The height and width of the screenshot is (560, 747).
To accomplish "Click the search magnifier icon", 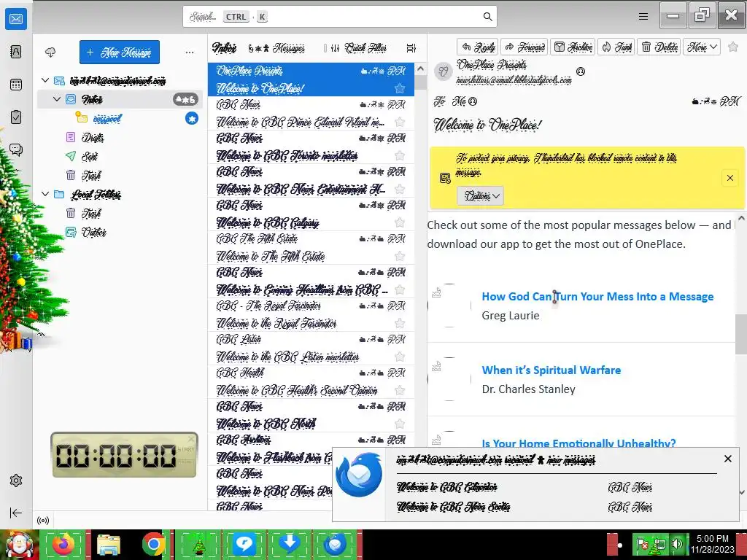I will (x=487, y=17).
